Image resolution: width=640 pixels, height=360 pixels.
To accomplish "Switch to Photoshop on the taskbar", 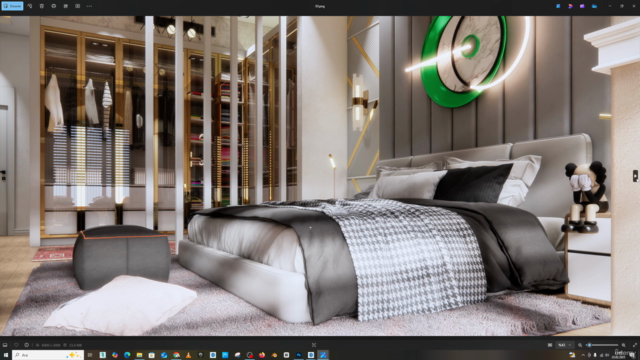I will point(298,355).
